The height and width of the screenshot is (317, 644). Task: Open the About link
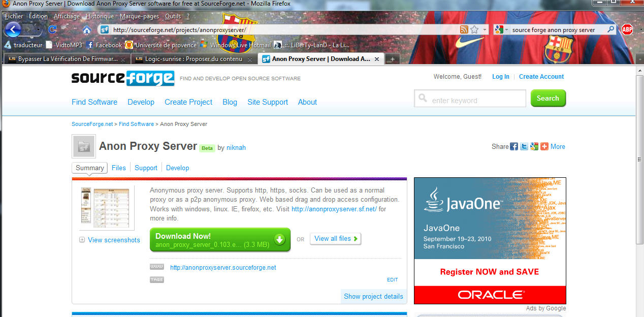coord(307,102)
